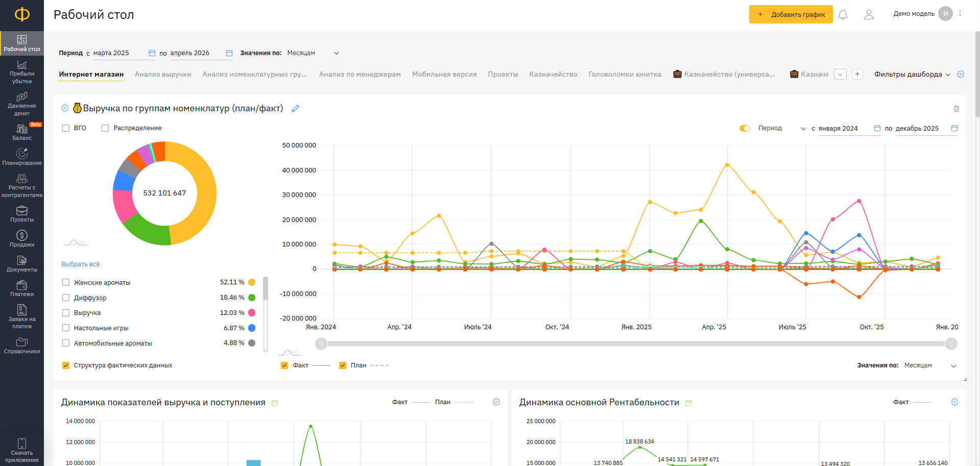The image size is (980, 466).
Task: Click period end field апрель 2026
Action: pyautogui.click(x=197, y=53)
